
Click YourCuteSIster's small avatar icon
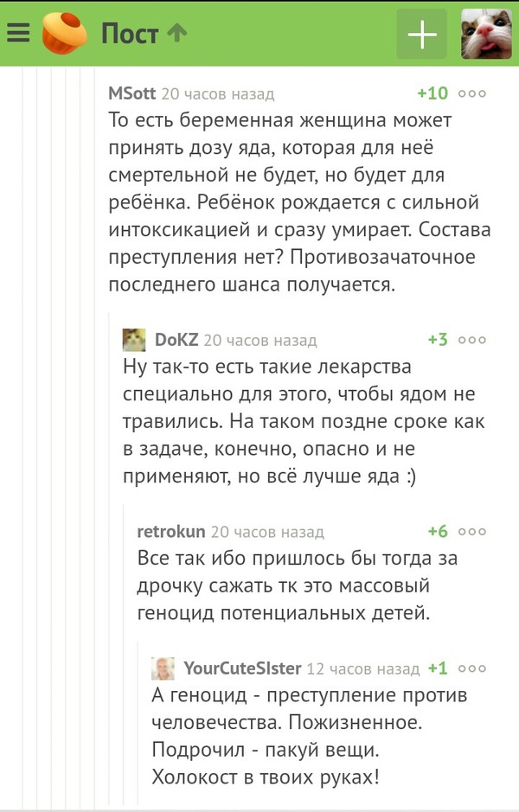163,668
